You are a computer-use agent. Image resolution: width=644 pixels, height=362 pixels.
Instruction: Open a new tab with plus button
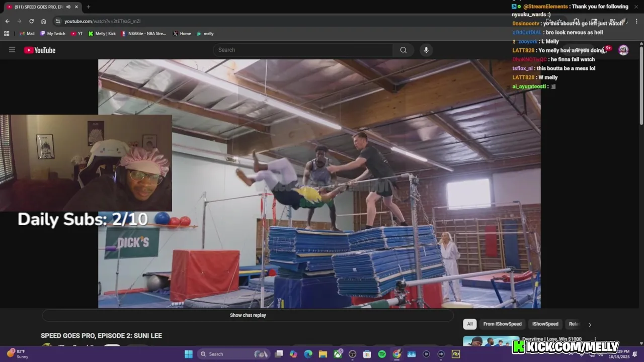coord(88,7)
